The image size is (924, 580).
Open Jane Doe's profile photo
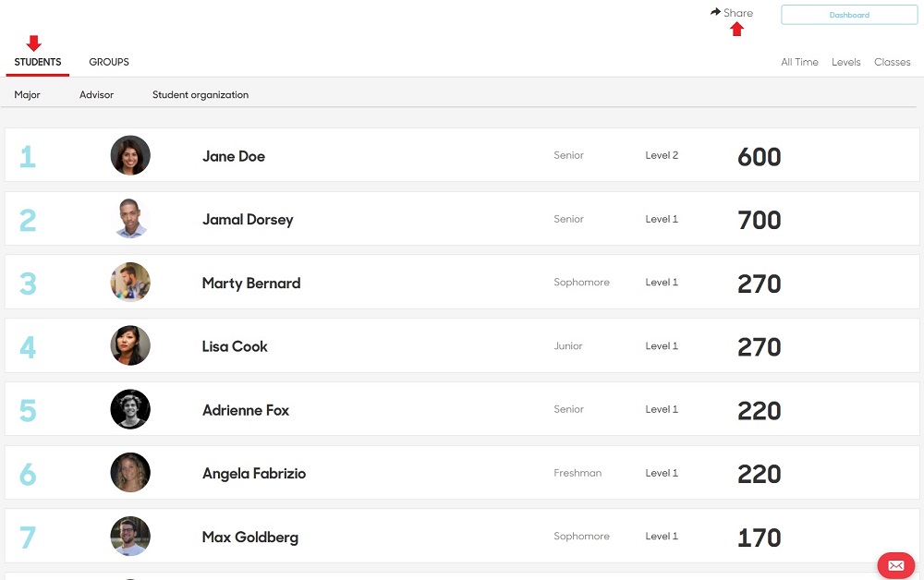(x=130, y=155)
